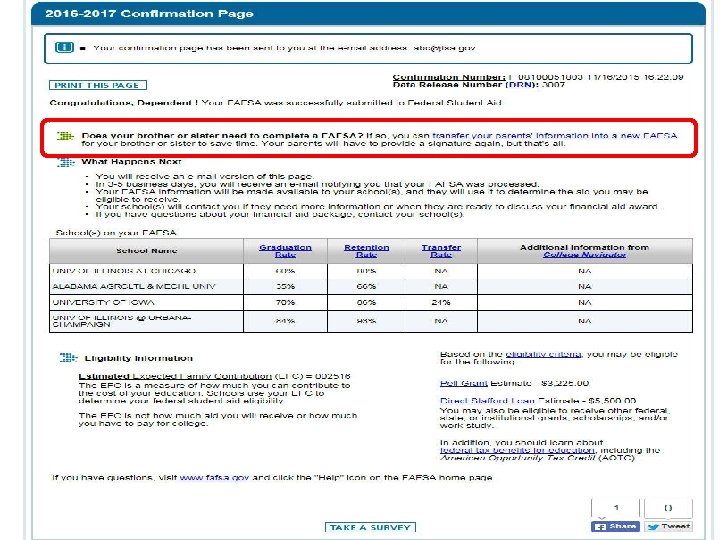Click the Take a Survey button
720x540 pixels.
click(x=370, y=527)
